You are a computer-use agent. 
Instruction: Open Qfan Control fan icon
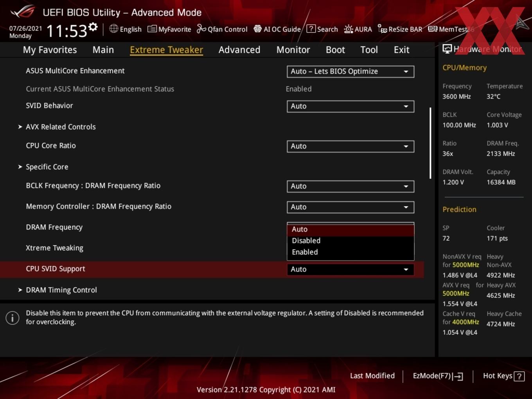[x=201, y=29]
